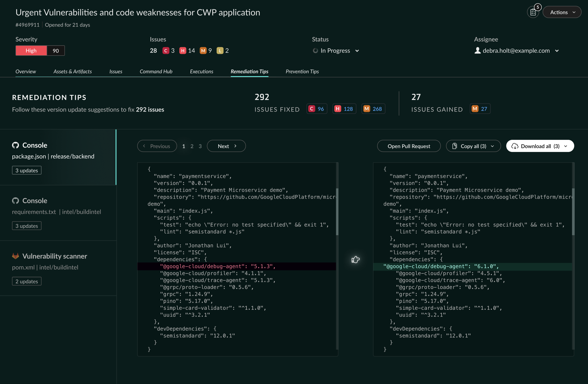Go to the Assets & Artifacts tab
Viewport: 588px width, 384px height.
(73, 71)
